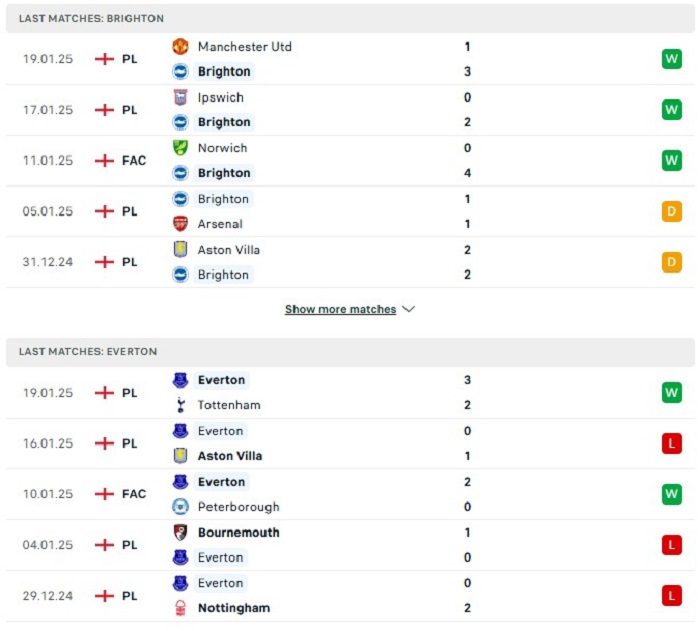Select the Peterborough team name
Image resolution: width=700 pixels, height=631 pixels.
point(238,507)
